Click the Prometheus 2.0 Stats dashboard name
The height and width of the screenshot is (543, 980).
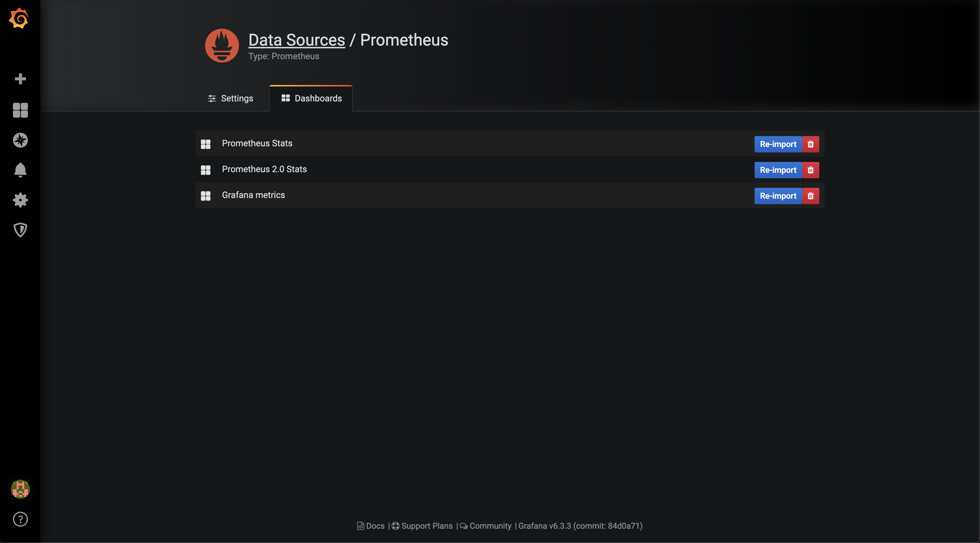coord(264,169)
